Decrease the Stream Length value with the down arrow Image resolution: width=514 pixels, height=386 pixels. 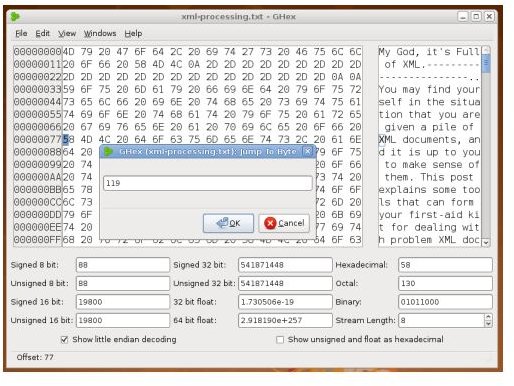(x=488, y=324)
